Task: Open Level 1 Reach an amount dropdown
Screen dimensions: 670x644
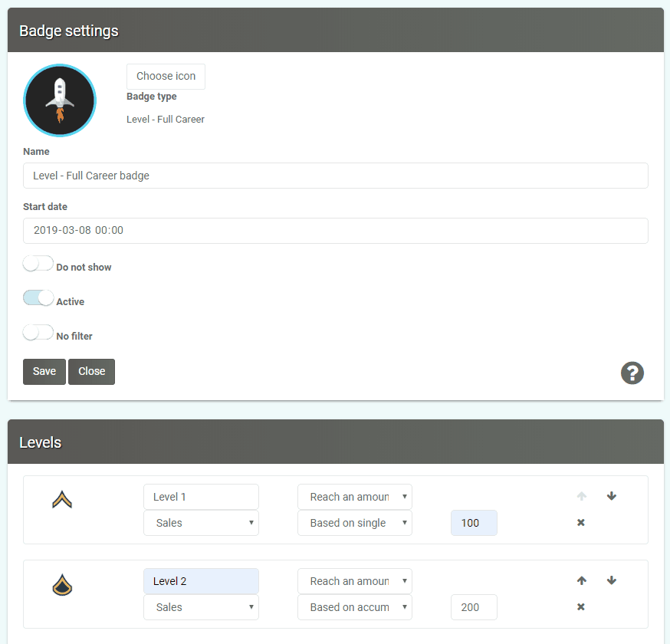Action: coord(355,497)
